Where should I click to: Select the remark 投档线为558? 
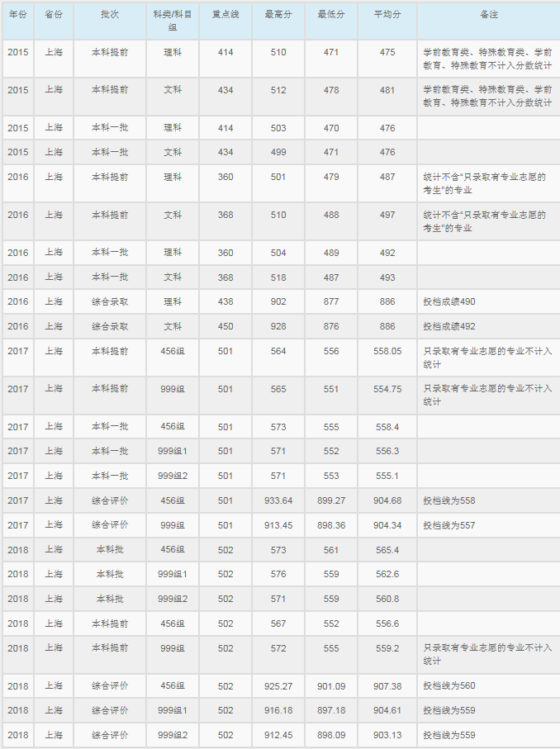click(x=449, y=500)
